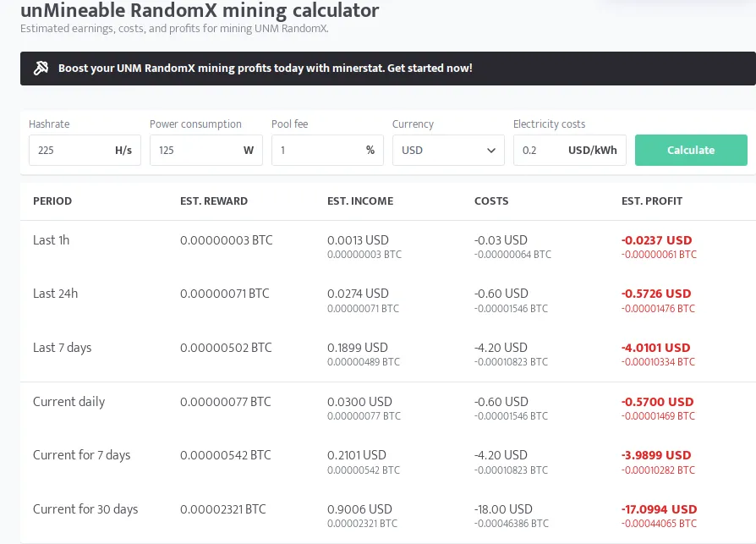Screen dimensions: 756x544
Task: Click income value 0.0300 USD
Action: pos(359,402)
